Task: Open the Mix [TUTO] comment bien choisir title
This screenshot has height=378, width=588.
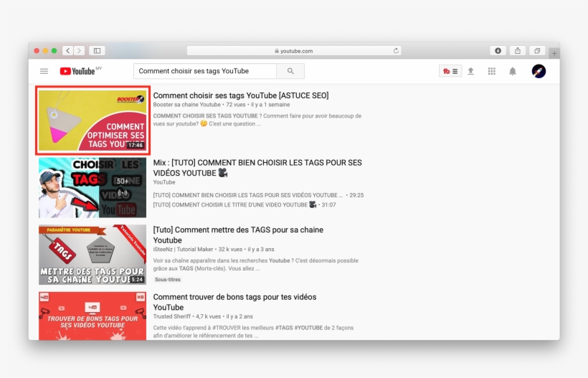Action: tap(257, 168)
